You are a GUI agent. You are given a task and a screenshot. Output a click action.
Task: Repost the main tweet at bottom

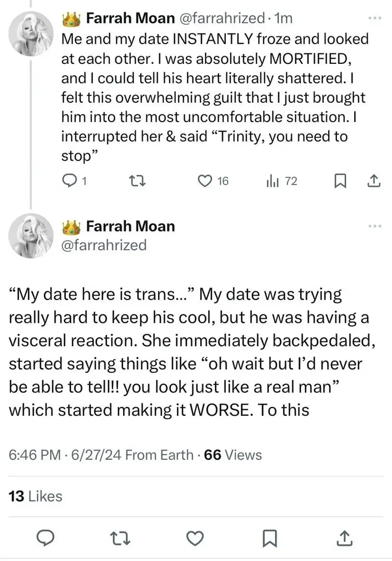[122, 539]
